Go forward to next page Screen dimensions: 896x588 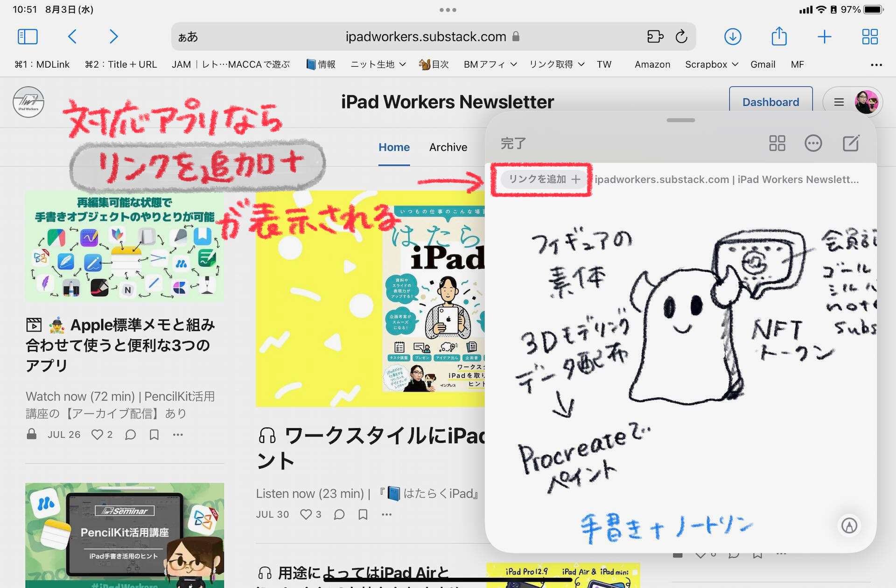coord(113,36)
